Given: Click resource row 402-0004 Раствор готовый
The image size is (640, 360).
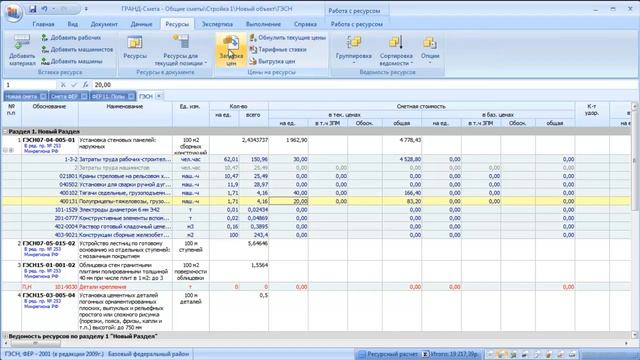Looking at the screenshot, I should 318,227.
